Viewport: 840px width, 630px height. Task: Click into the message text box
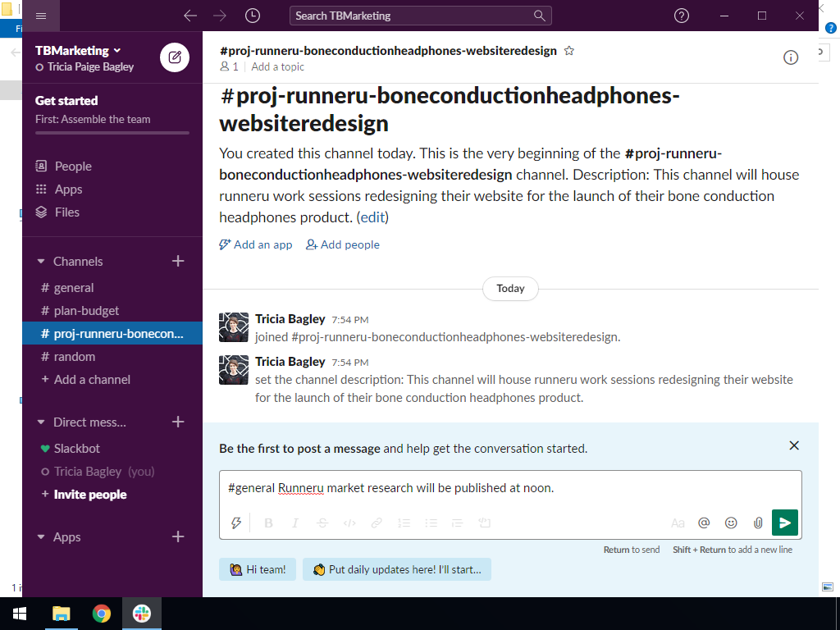510,488
